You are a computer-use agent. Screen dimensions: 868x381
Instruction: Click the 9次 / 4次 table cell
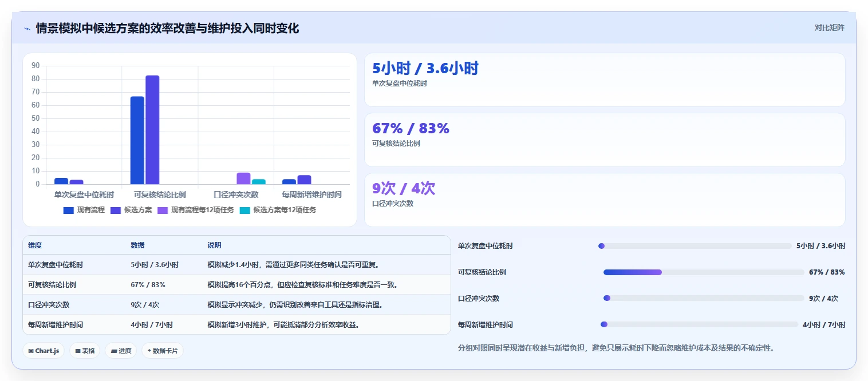tap(145, 304)
